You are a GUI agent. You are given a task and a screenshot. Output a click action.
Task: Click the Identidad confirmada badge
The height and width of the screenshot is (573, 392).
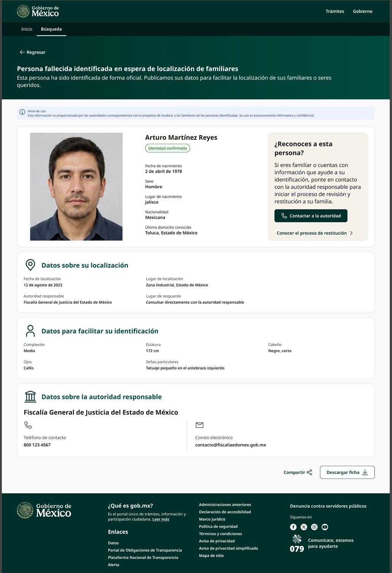tap(167, 148)
